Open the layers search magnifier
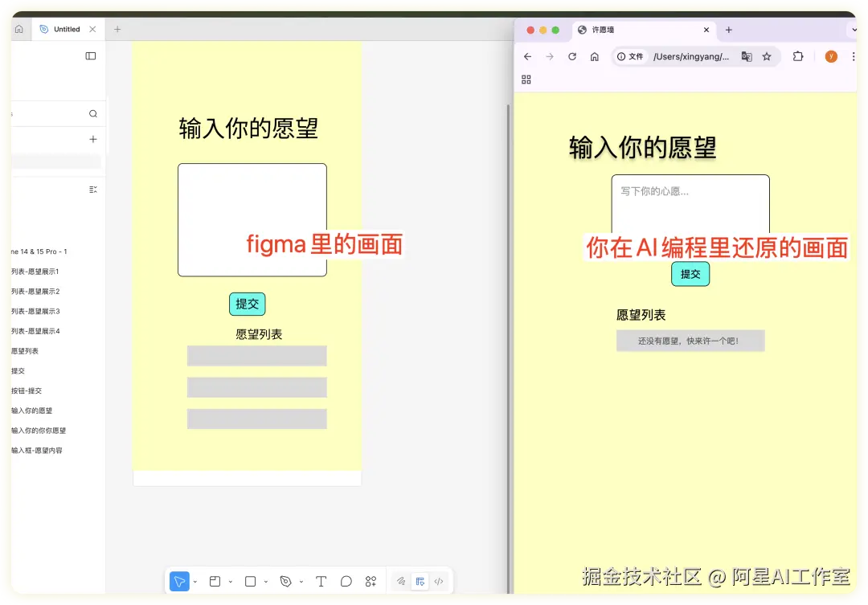The height and width of the screenshot is (605, 868). click(92, 113)
